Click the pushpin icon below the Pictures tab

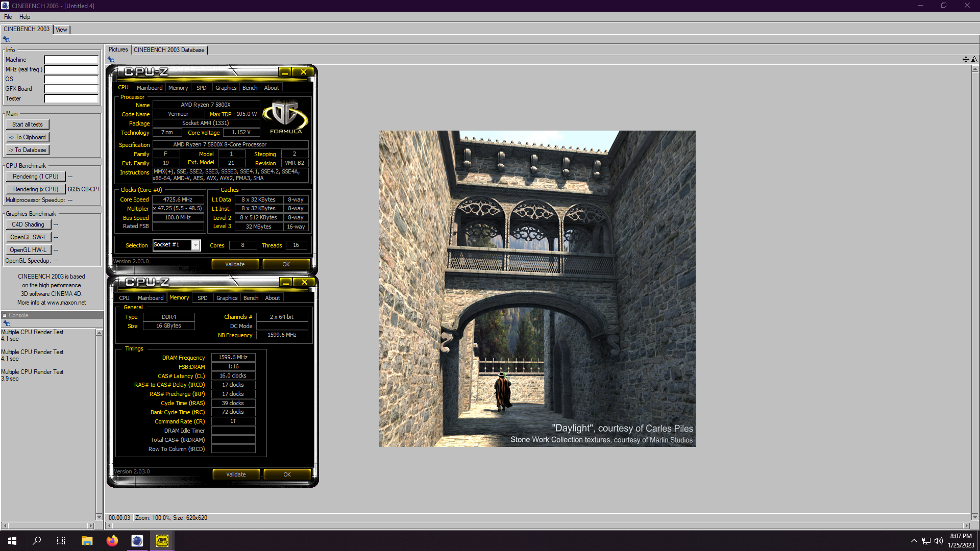coord(111,60)
